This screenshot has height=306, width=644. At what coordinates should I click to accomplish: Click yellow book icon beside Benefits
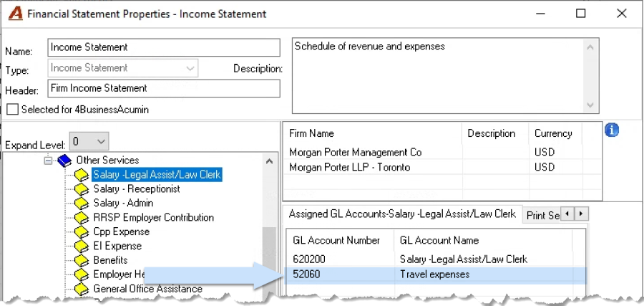[82, 260]
